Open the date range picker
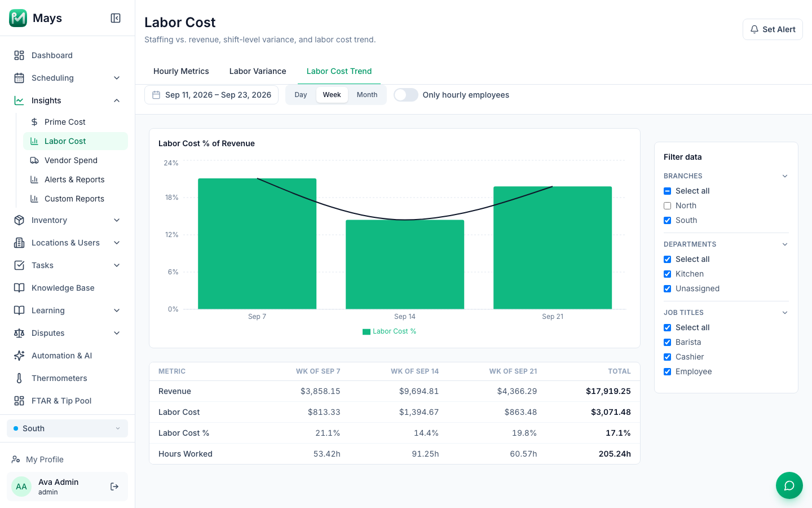 211,95
